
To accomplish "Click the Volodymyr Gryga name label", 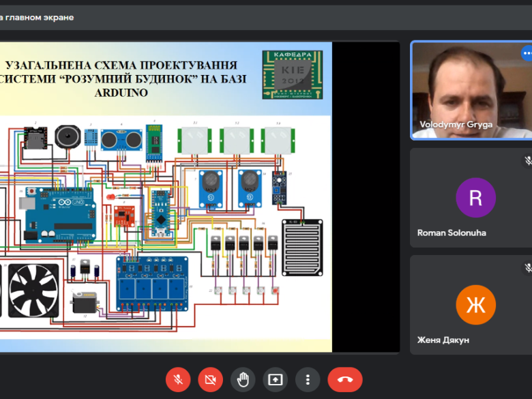I will click(x=456, y=125).
